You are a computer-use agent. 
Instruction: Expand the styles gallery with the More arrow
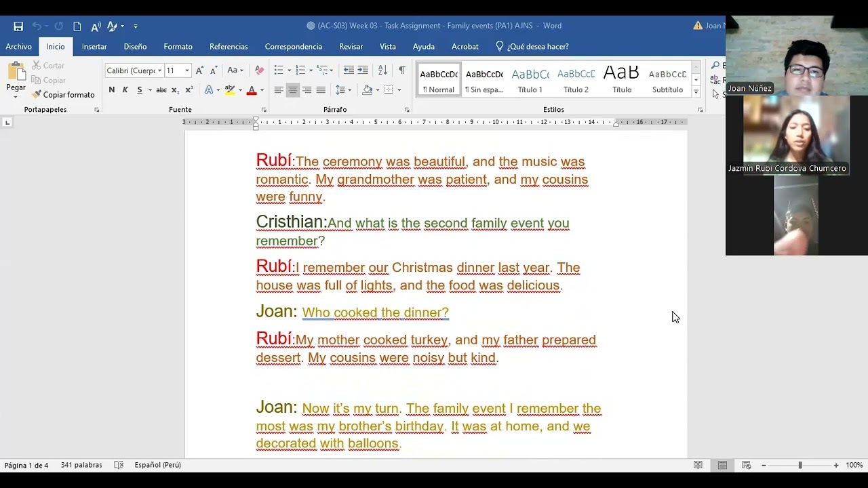(x=696, y=92)
